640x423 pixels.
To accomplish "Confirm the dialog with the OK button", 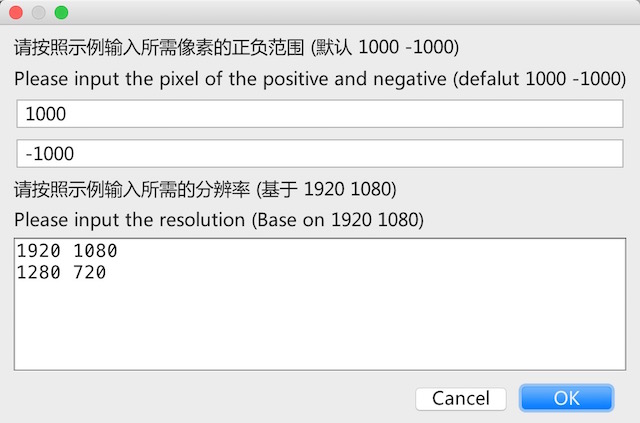I will click(566, 398).
